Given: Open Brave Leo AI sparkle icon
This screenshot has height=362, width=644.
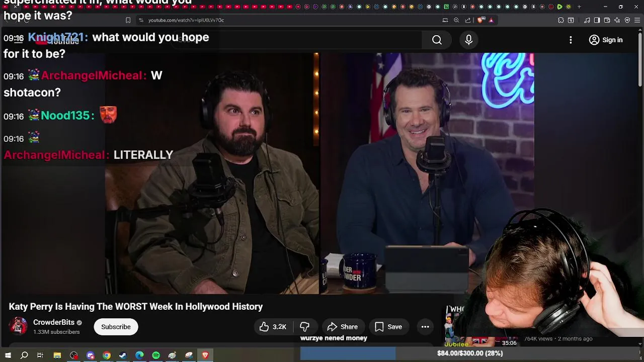Looking at the screenshot, I should pyautogui.click(x=617, y=20).
